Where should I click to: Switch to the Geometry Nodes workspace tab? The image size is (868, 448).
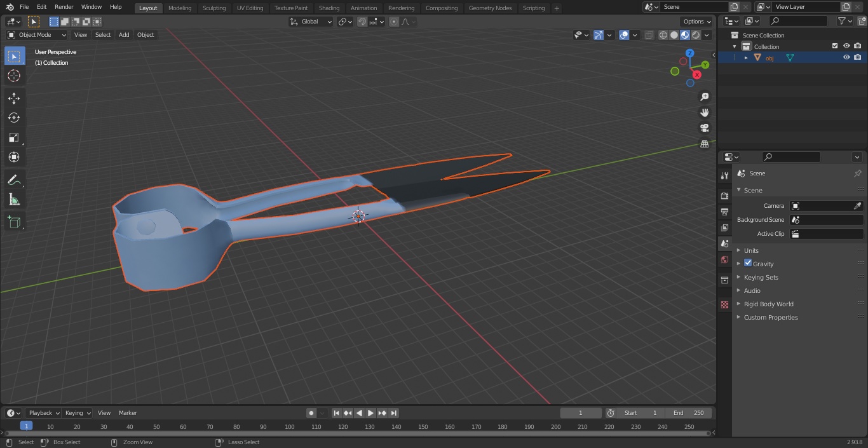(490, 8)
